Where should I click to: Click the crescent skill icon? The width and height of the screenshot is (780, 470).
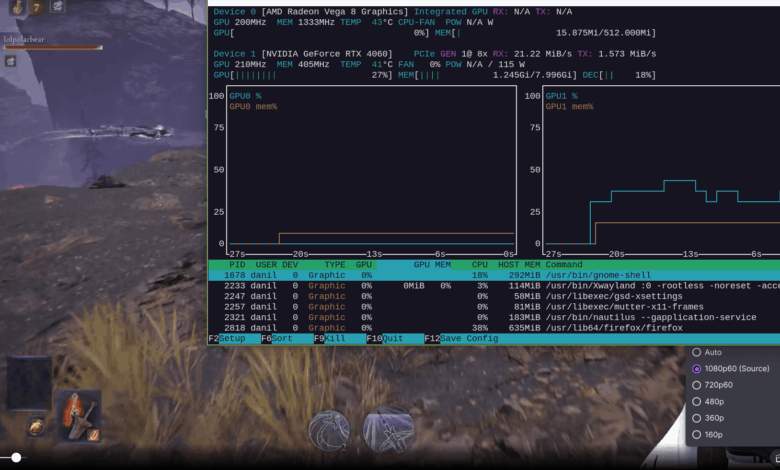point(329,430)
